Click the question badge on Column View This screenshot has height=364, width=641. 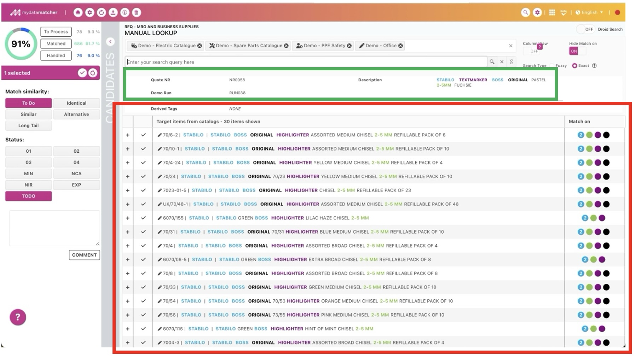pos(539,47)
